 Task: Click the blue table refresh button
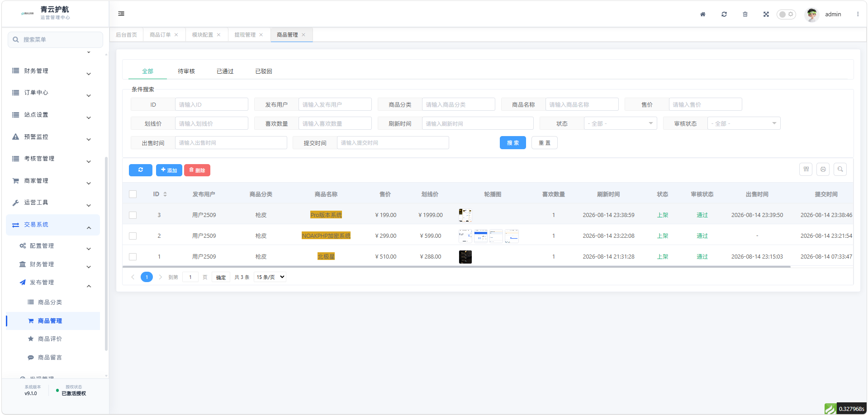pyautogui.click(x=141, y=170)
